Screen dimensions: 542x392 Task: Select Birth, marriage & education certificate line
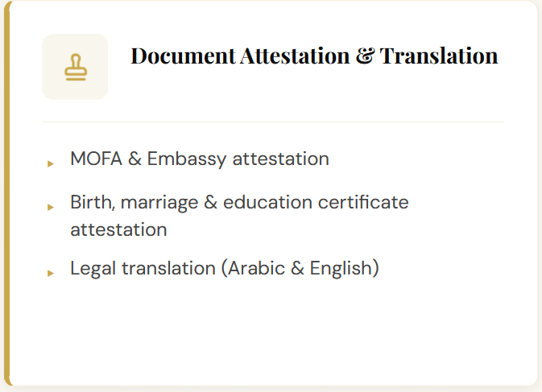click(239, 202)
